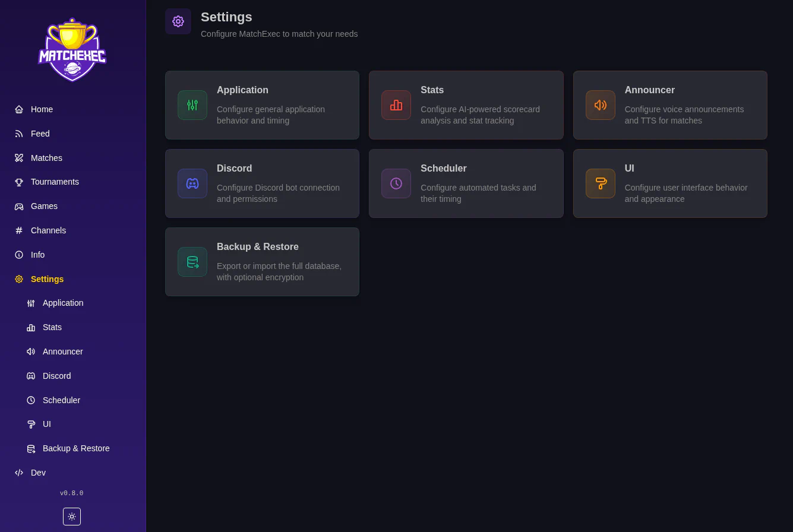Select the Matches crossed-swords icon
This screenshot has width=793, height=532.
tap(19, 158)
